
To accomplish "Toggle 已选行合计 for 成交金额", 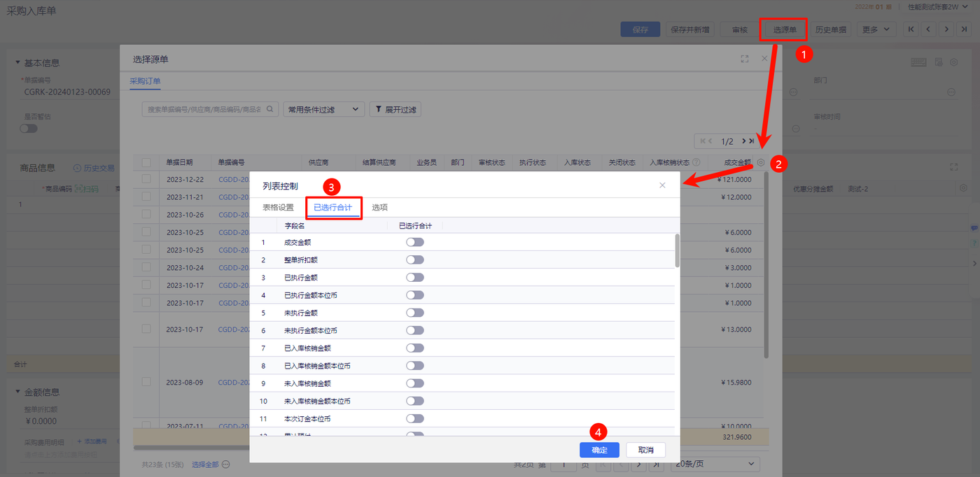I will [415, 242].
